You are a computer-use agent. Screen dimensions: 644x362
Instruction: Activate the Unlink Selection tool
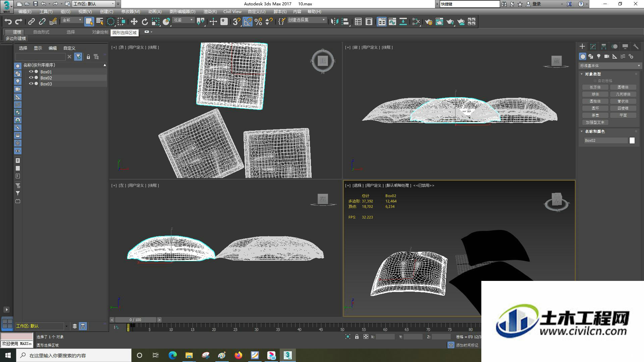coord(42,22)
